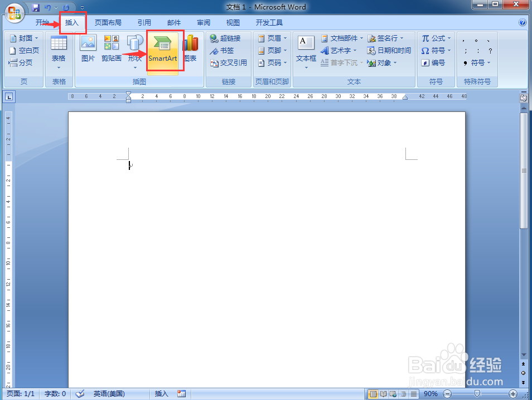Select the 插入 ribbon tab
The width and height of the screenshot is (532, 400).
point(72,23)
